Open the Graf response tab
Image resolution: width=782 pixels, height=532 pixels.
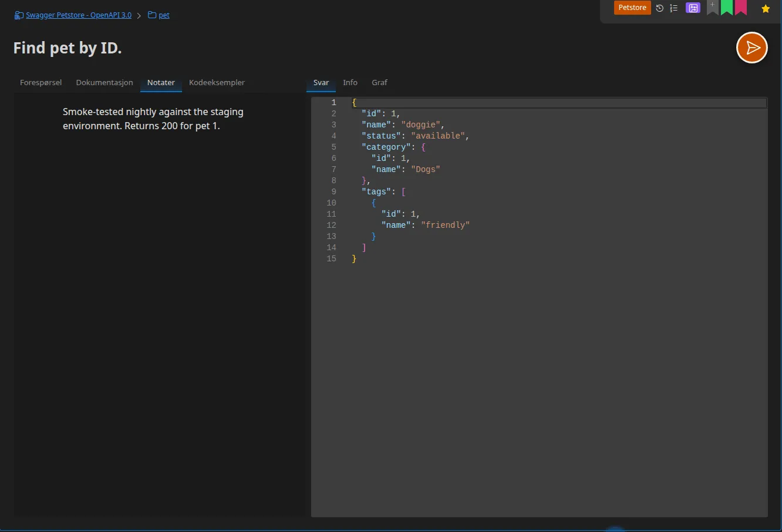[379, 83]
